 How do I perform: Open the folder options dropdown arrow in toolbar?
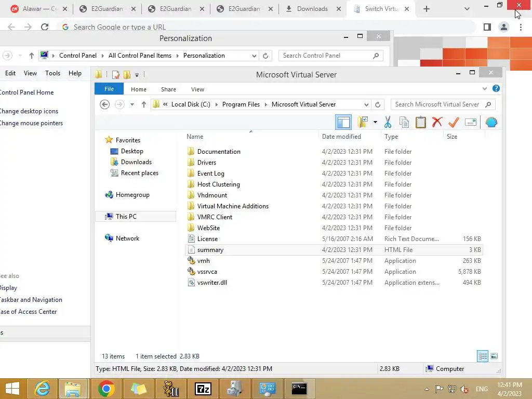375,122
